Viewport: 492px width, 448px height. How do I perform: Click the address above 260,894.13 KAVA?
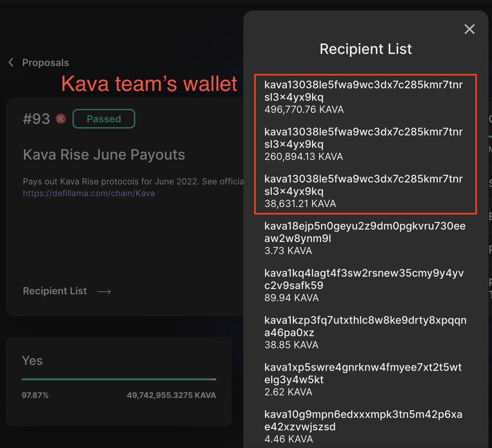[x=363, y=138]
